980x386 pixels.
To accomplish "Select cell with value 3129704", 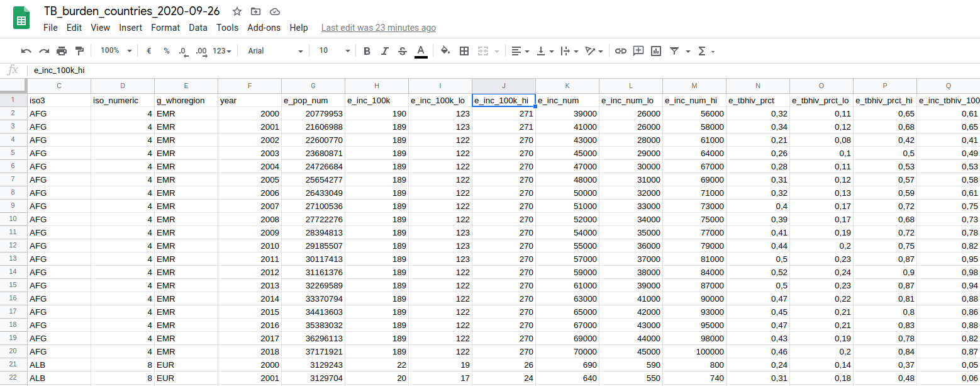I will [313, 378].
